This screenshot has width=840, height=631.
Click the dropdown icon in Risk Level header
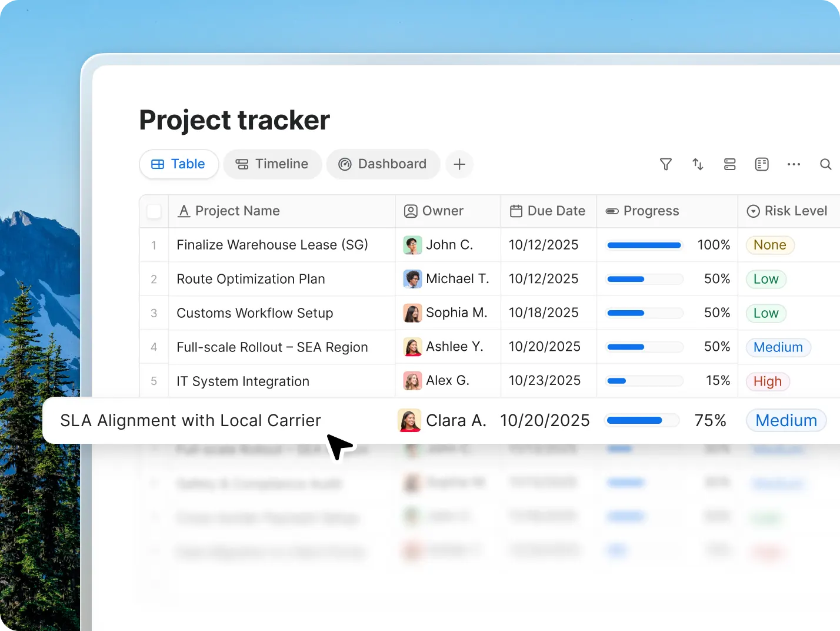click(x=753, y=211)
